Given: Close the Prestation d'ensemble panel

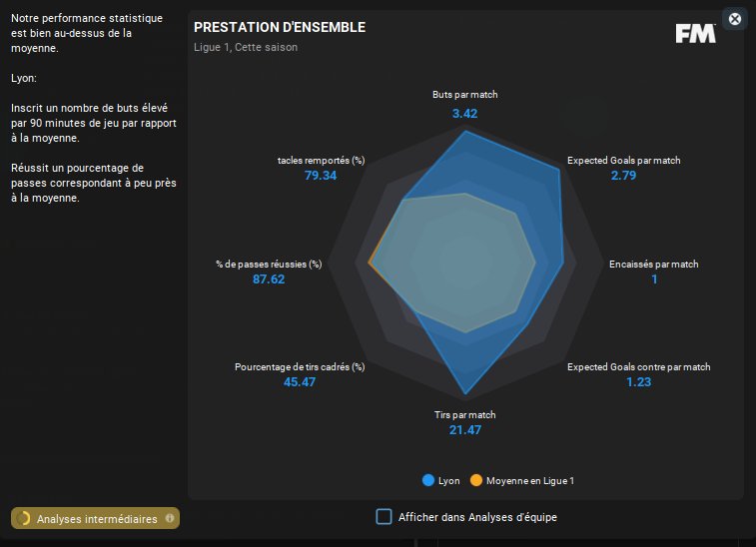Looking at the screenshot, I should pos(735,19).
